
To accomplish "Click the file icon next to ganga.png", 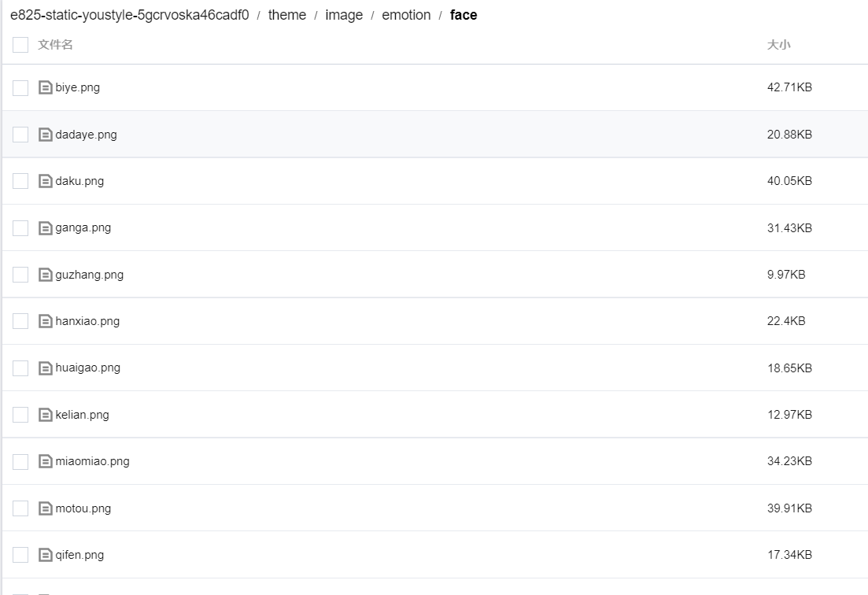I will point(46,228).
